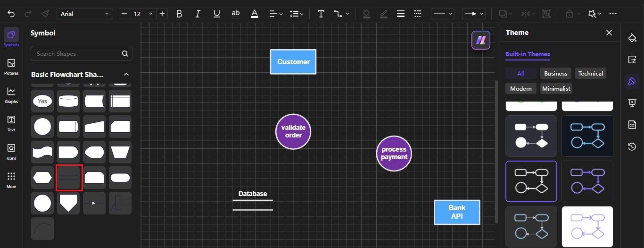Screen dimensions: 644x248
Task: Open the arrow style dropdown
Action: point(473,14)
